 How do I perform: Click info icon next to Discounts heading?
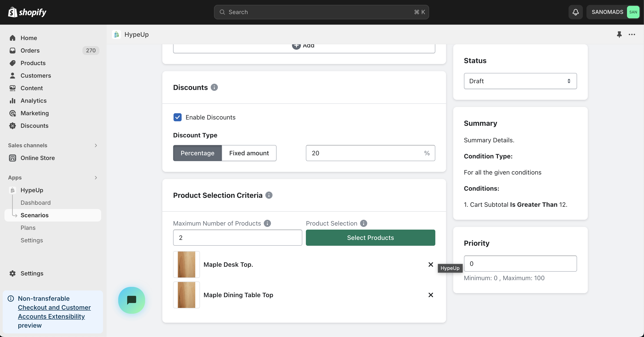point(214,87)
